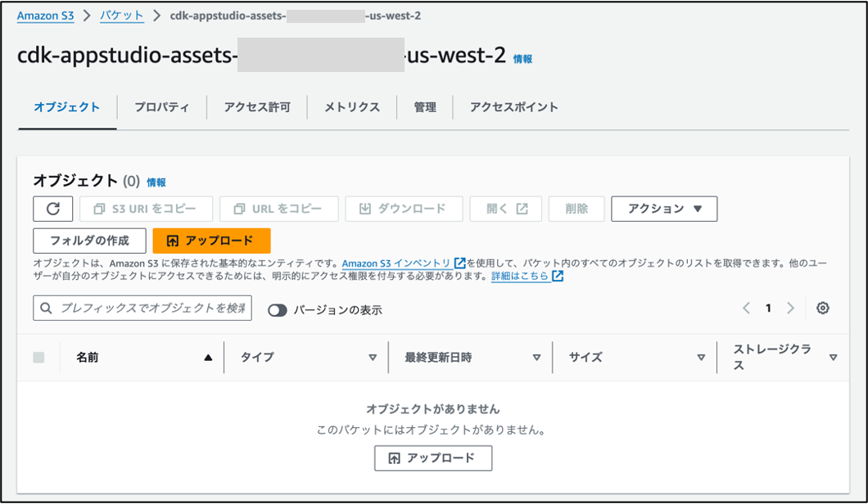Open Amazon S3 breadcrumb link
Viewport: 868px width, 504px height.
45,16
